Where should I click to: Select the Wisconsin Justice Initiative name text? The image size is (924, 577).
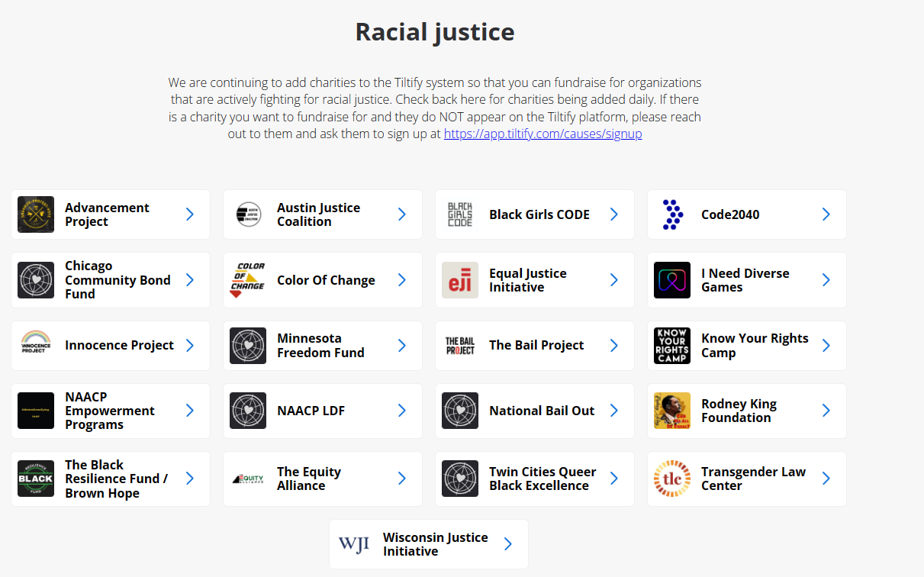pyautogui.click(x=435, y=544)
